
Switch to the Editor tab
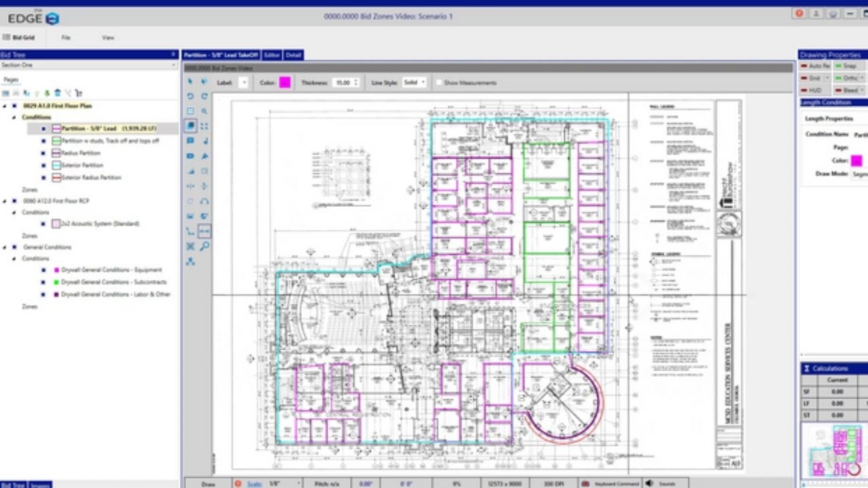272,55
